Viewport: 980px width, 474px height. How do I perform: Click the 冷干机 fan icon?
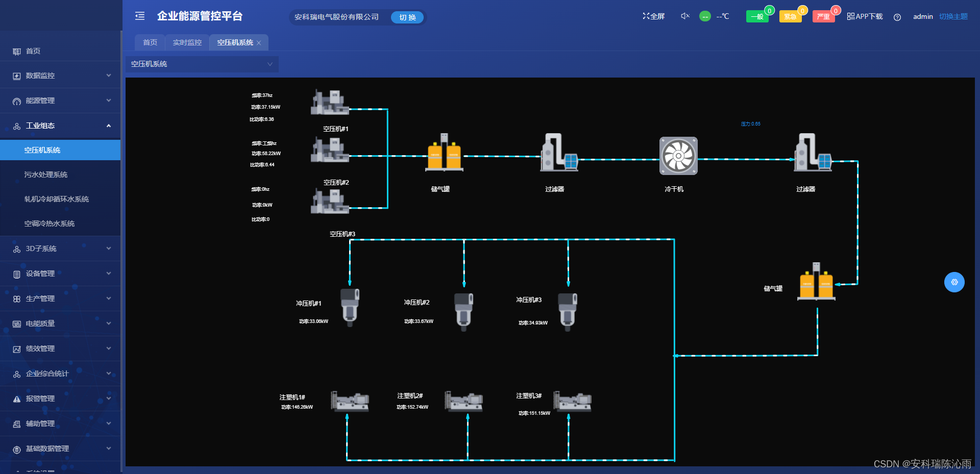point(678,156)
